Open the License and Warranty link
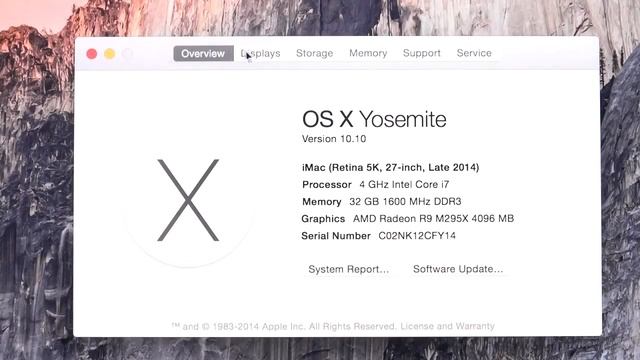640x360 pixels. click(447, 326)
